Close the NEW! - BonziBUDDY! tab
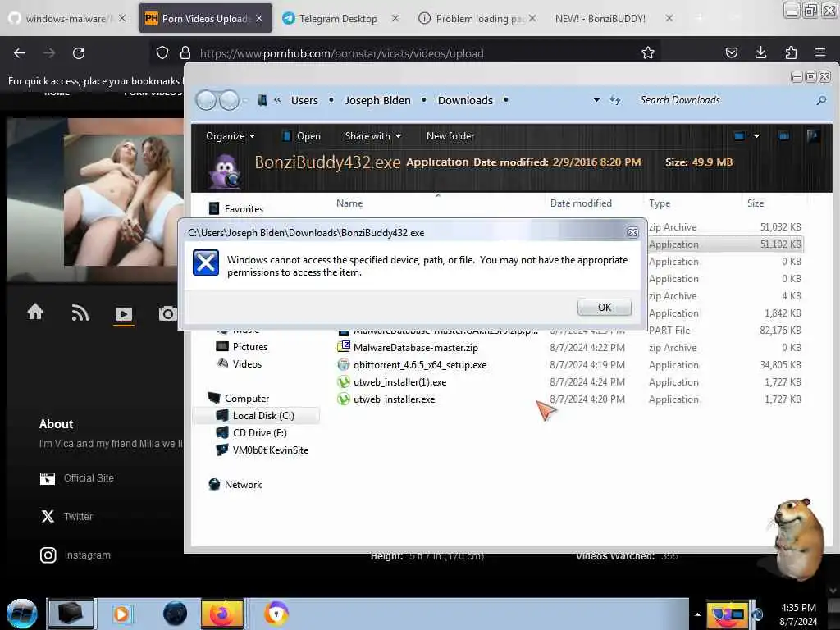This screenshot has height=630, width=840. pyautogui.click(x=669, y=18)
